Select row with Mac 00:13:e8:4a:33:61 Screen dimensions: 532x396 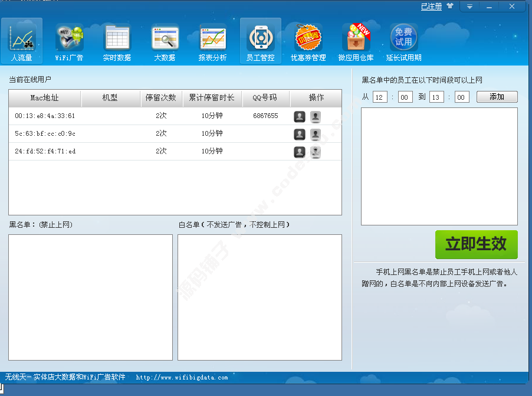click(x=175, y=116)
